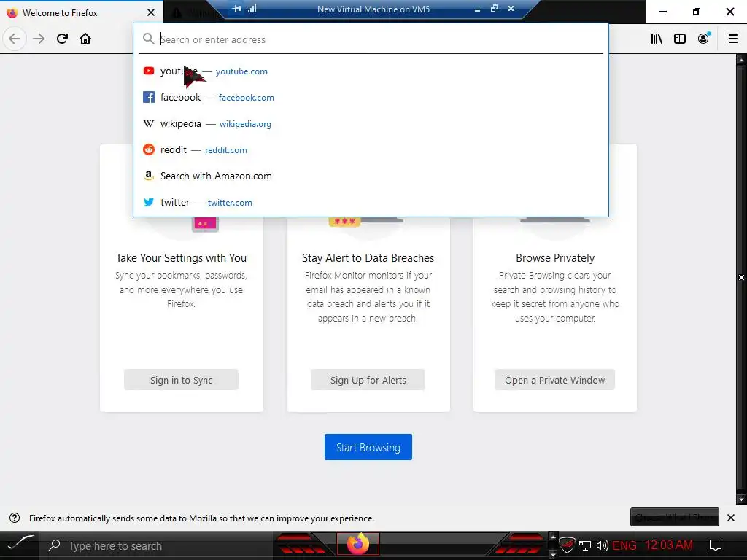Click the page scrollbar up arrow
Image resolution: width=747 pixels, height=560 pixels.
coord(741,60)
